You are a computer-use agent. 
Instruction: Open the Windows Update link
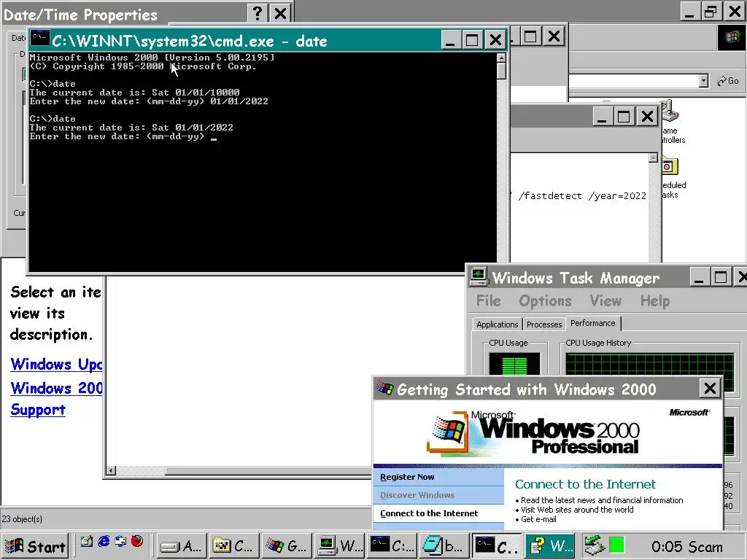coord(56,365)
